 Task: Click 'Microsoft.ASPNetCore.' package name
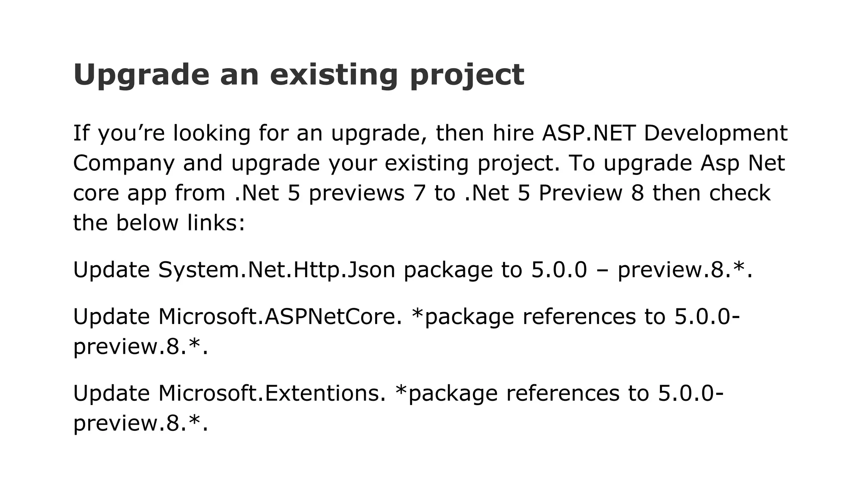(280, 316)
